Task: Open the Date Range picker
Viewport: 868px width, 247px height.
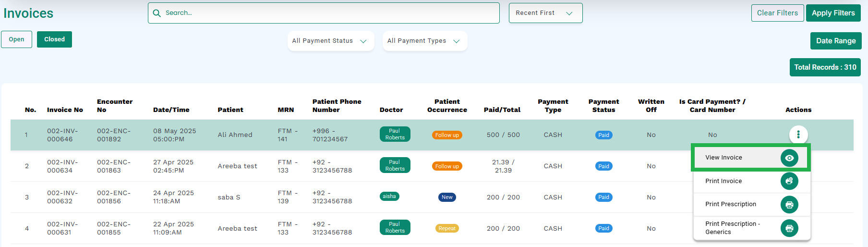Action: [836, 41]
